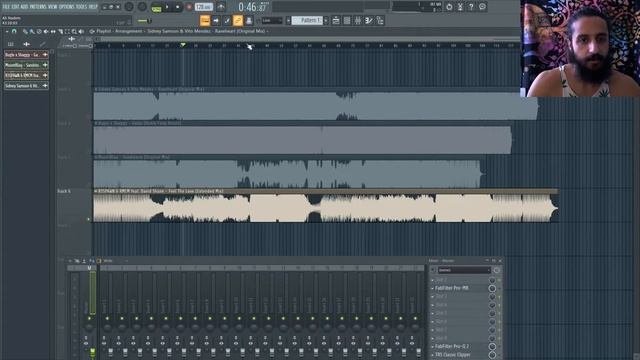
Task: Toggle the orange link icon in toolbar
Action: (x=238, y=20)
